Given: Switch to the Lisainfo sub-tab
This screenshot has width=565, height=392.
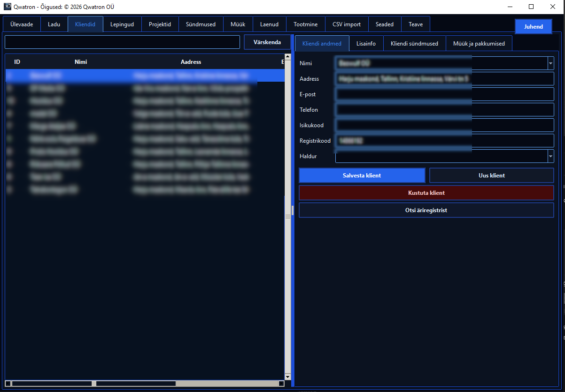Looking at the screenshot, I should click(x=366, y=44).
